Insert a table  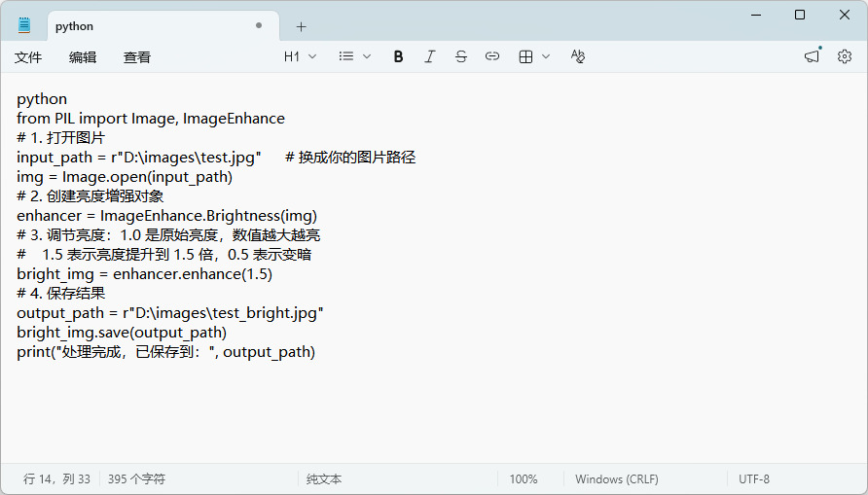pyautogui.click(x=525, y=56)
